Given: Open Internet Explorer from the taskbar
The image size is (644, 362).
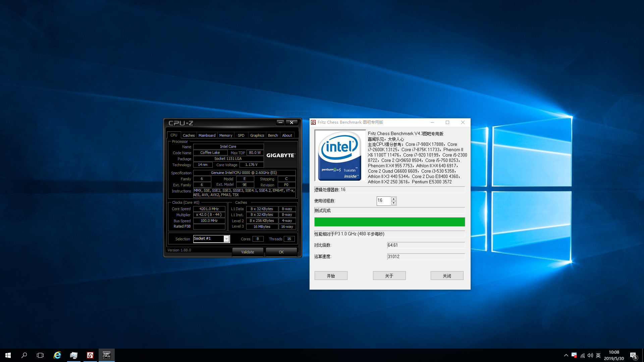Looking at the screenshot, I should click(x=57, y=355).
